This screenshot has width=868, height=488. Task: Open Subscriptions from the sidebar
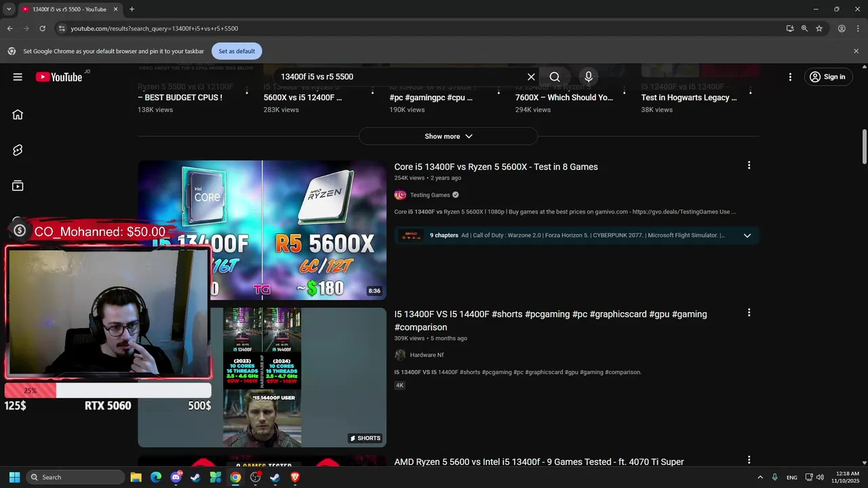18,186
